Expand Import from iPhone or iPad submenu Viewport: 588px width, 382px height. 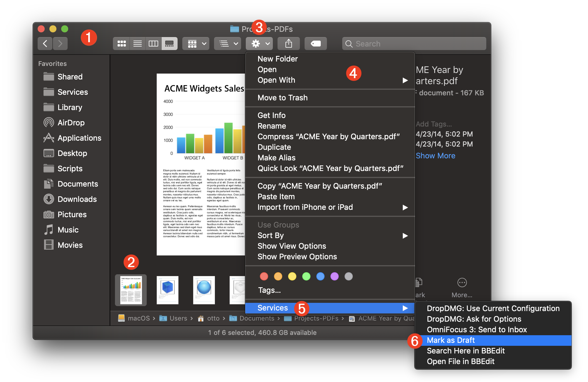(x=330, y=207)
